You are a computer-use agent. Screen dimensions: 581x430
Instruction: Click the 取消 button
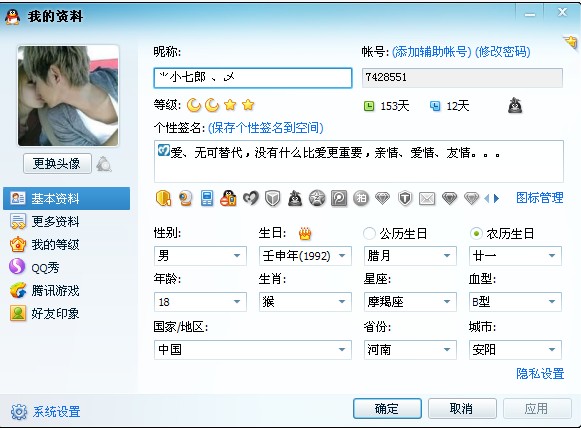(462, 408)
